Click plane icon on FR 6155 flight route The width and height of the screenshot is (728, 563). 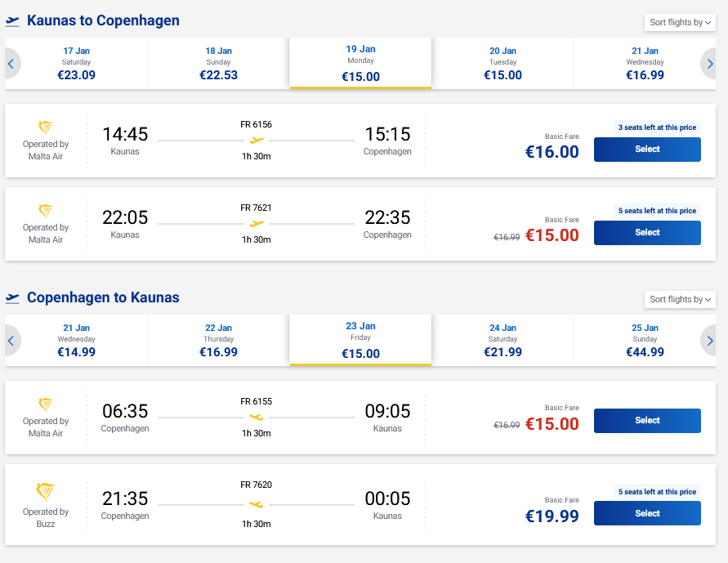tap(257, 417)
